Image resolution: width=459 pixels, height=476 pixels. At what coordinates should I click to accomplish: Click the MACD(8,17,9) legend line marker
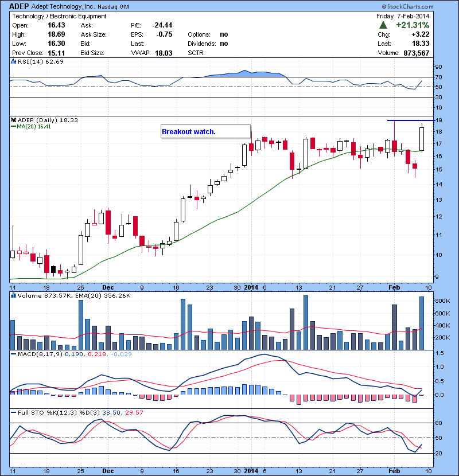tap(13, 354)
